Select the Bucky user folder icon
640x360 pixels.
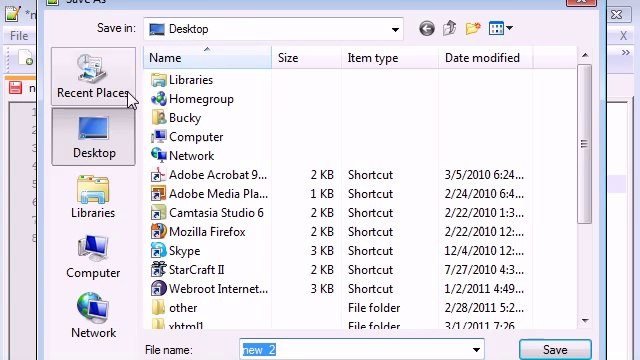[x=158, y=118]
